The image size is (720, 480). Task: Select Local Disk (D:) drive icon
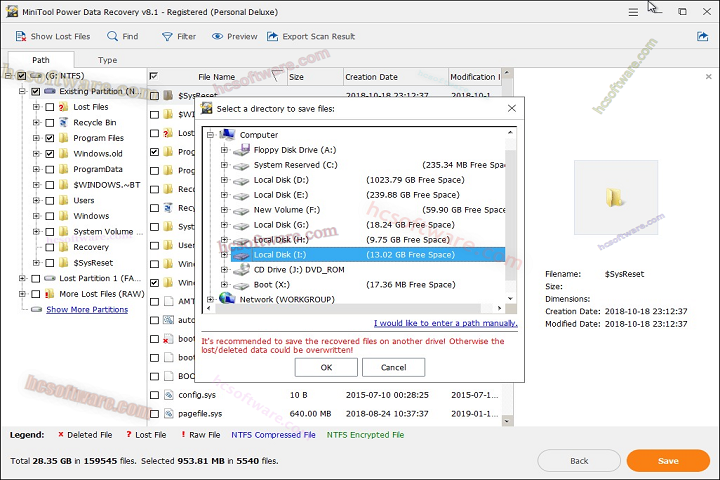[x=241, y=181]
